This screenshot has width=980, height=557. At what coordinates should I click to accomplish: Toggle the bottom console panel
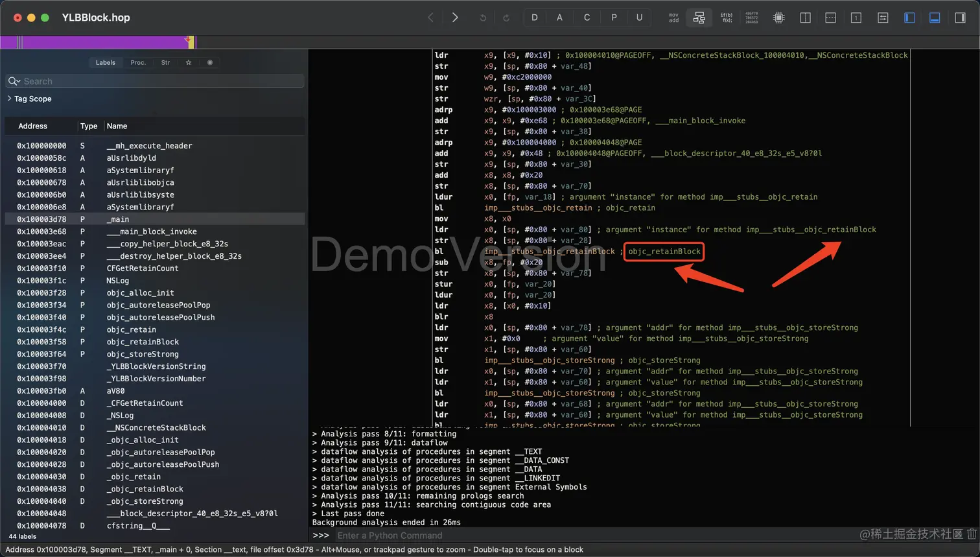click(x=935, y=18)
